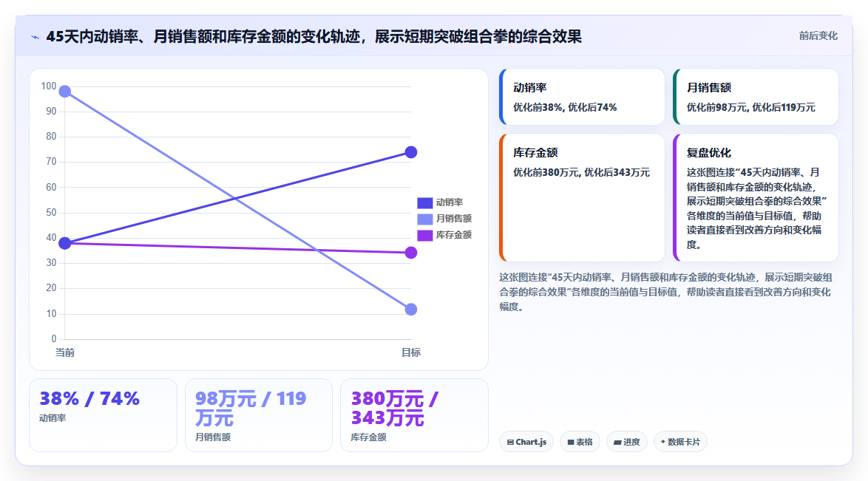Click the 动销率 data point at 目标

[x=411, y=152]
